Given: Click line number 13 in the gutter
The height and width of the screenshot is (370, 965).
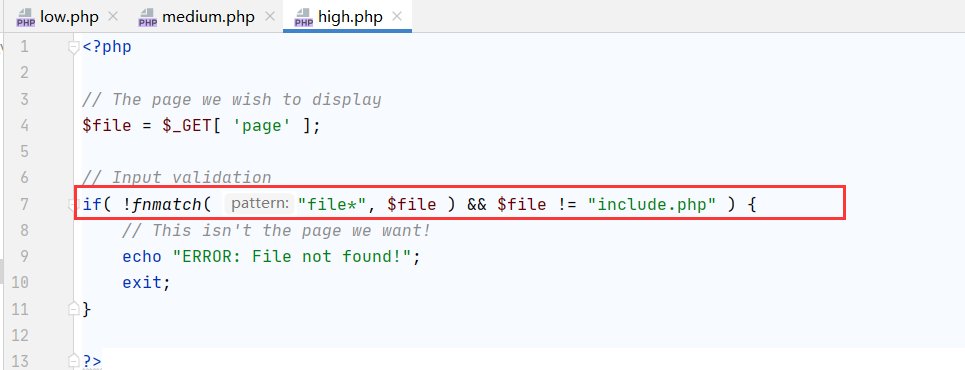Looking at the screenshot, I should 20,361.
